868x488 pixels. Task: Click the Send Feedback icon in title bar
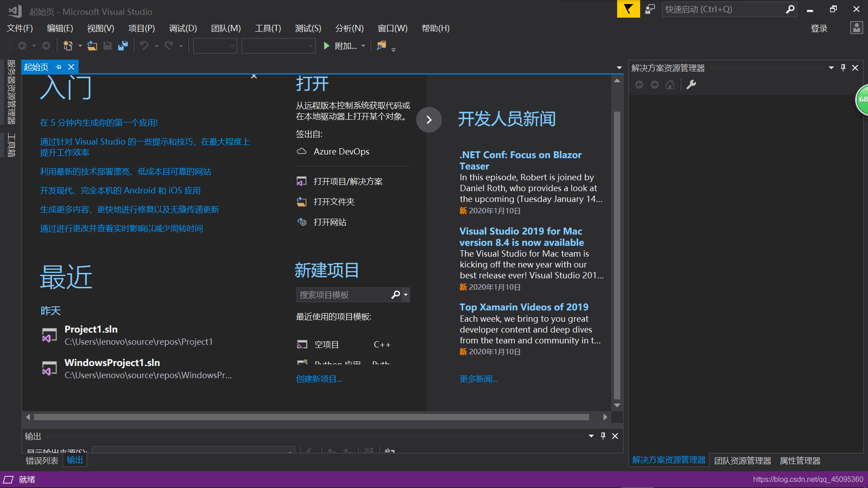pos(650,9)
